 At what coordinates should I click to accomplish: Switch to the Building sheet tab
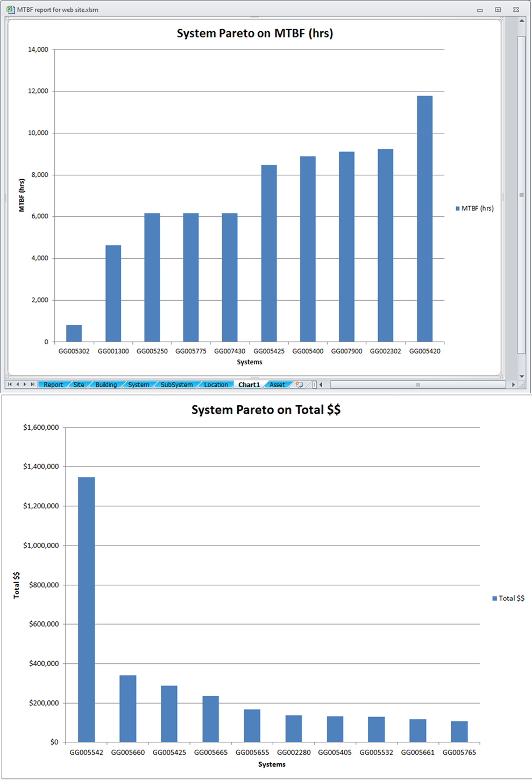click(x=106, y=385)
